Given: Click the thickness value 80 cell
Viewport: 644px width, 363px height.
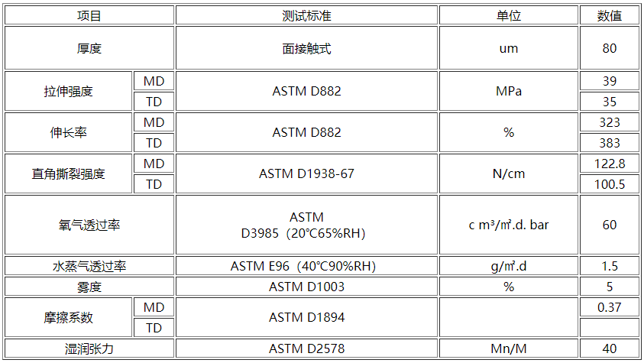Looking at the screenshot, I should tap(610, 48).
